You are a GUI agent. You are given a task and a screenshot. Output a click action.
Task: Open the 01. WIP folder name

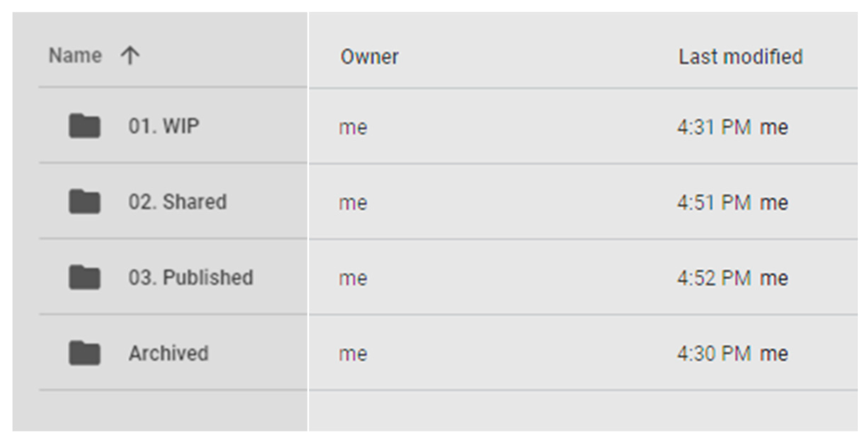pyautogui.click(x=164, y=126)
